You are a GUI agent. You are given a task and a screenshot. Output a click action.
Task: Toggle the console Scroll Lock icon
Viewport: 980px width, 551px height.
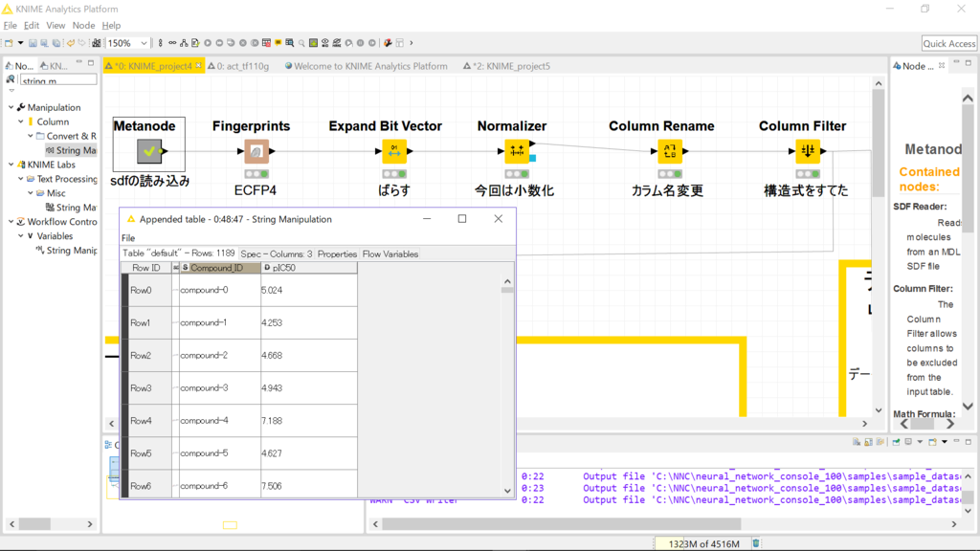coord(869,442)
